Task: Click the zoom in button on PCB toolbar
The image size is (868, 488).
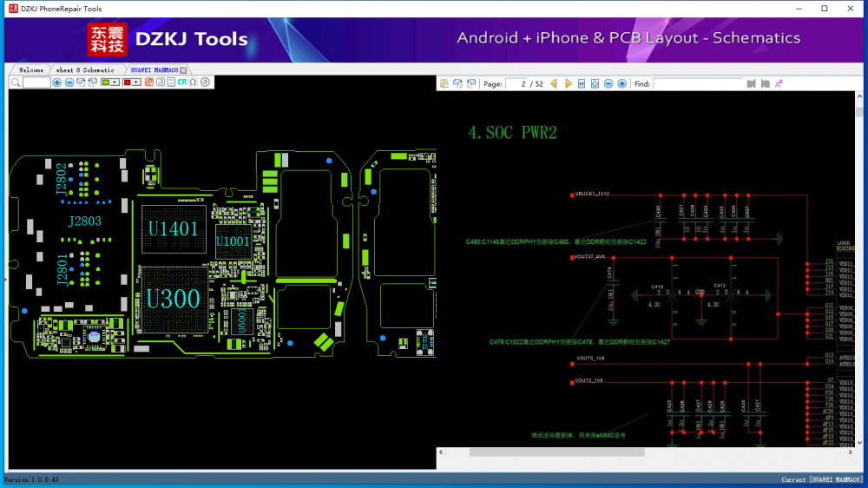Action: [x=57, y=82]
